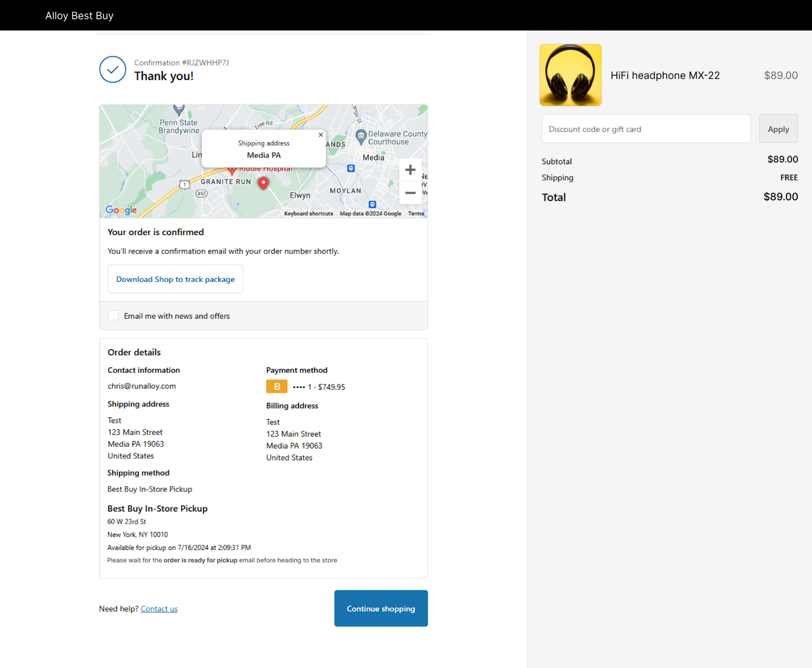This screenshot has height=668, width=812.
Task: Open the map Terms link
Action: [x=416, y=214]
